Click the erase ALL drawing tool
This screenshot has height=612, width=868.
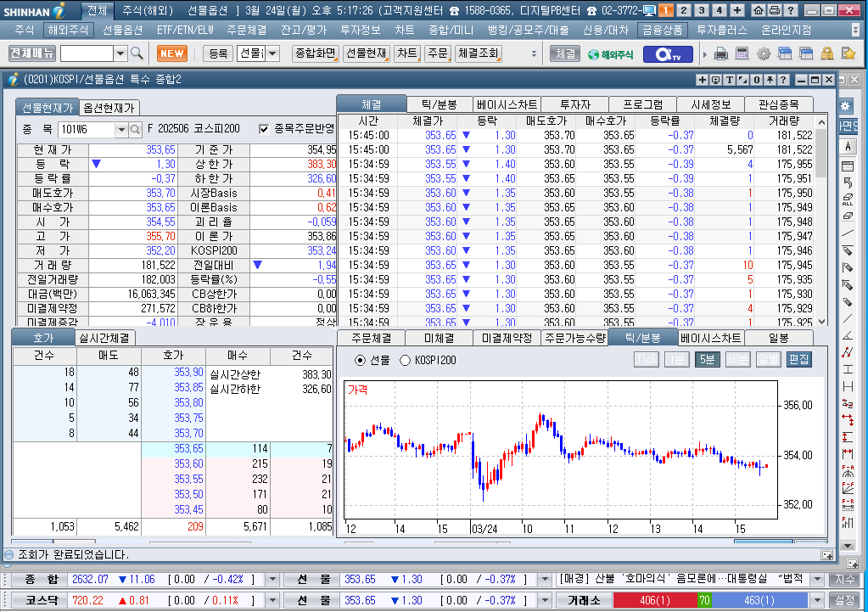click(848, 199)
